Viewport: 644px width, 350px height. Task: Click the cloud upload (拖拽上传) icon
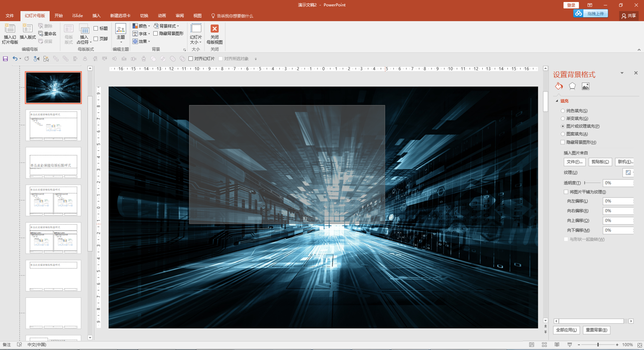pyautogui.click(x=579, y=14)
